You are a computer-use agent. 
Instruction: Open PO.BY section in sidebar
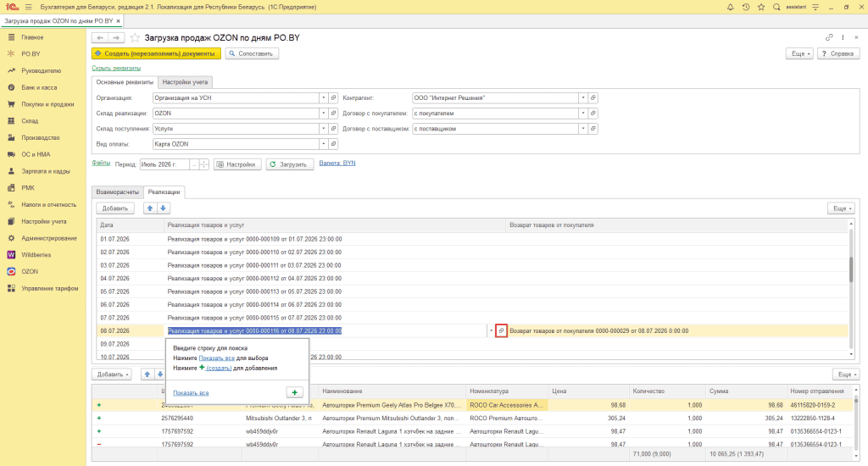click(31, 54)
